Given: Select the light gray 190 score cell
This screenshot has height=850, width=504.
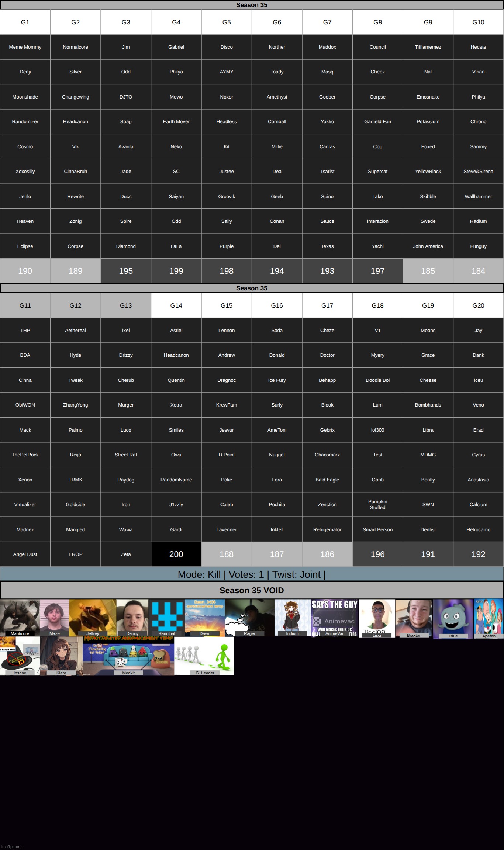Looking at the screenshot, I should click(25, 271).
